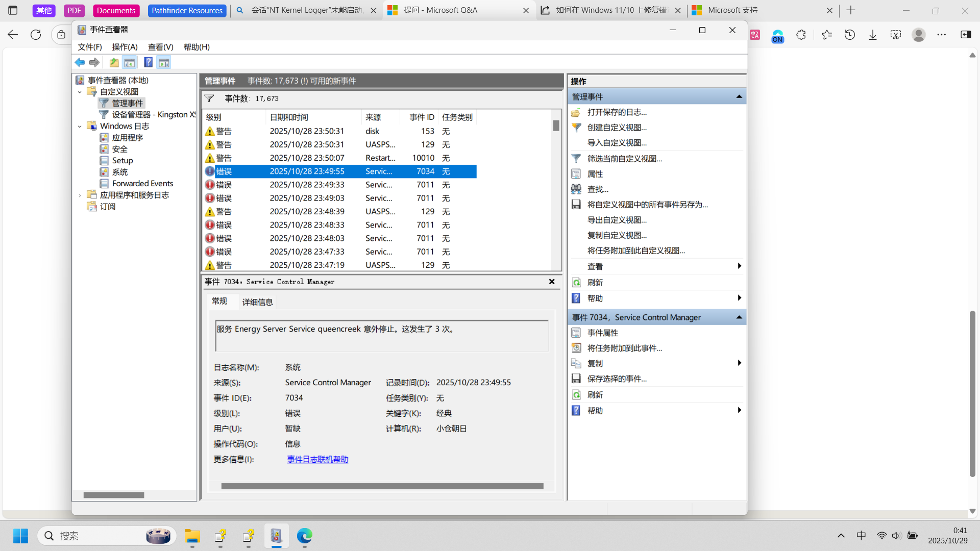
Task: Select Forwarded Events in tree
Action: [142, 183]
